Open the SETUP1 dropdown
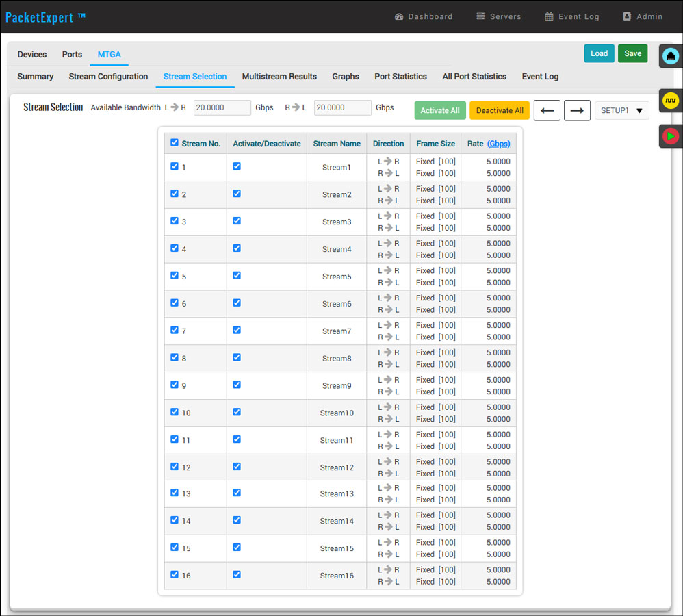This screenshot has width=683, height=616. 621,110
